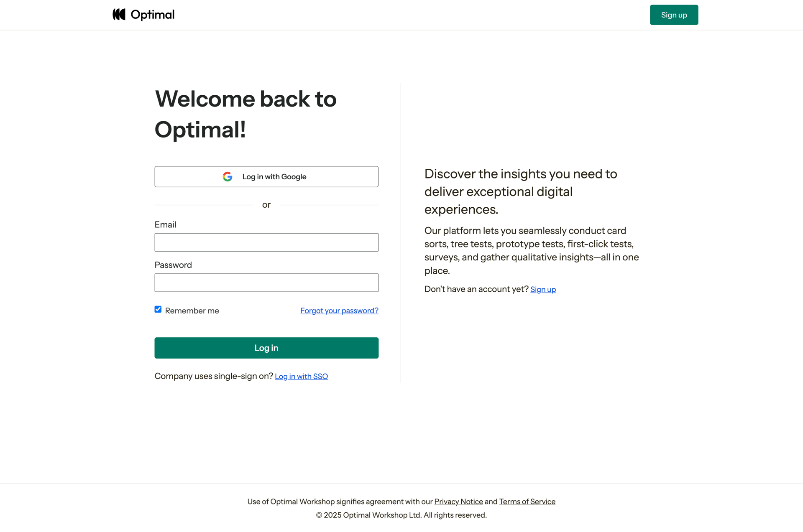Click the 2025 copyright footer text
This screenshot has width=803, height=532.
(x=401, y=515)
